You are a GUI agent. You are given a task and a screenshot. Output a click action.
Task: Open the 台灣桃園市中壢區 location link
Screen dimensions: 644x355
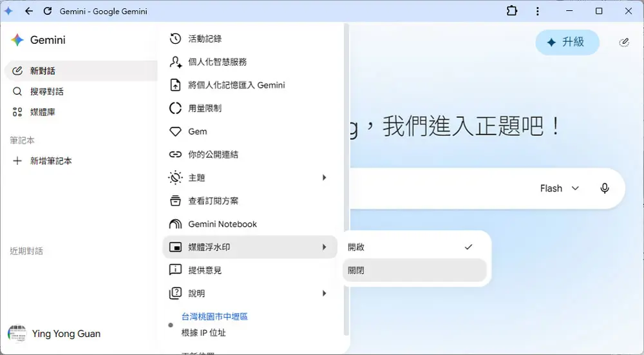point(214,316)
